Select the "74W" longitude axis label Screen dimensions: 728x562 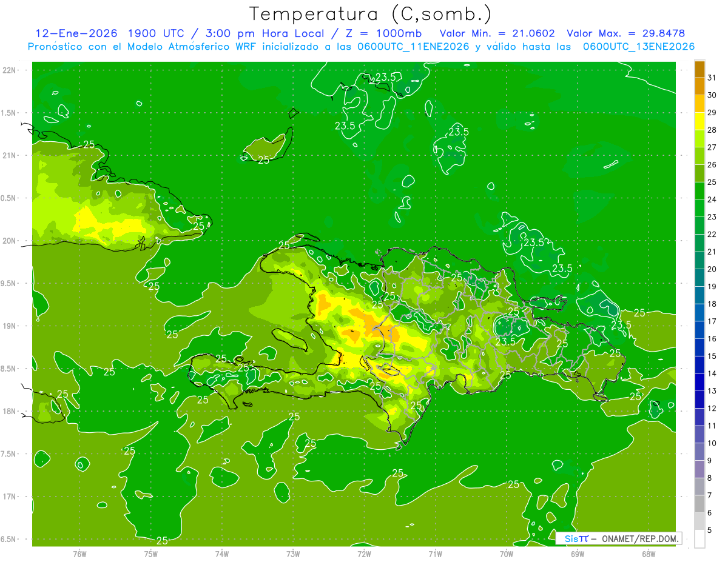[222, 554]
